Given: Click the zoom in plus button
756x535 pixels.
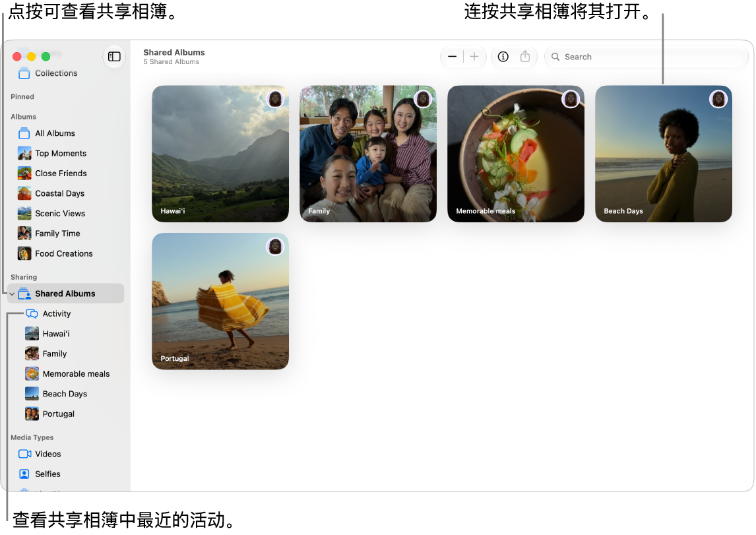Looking at the screenshot, I should 474,57.
